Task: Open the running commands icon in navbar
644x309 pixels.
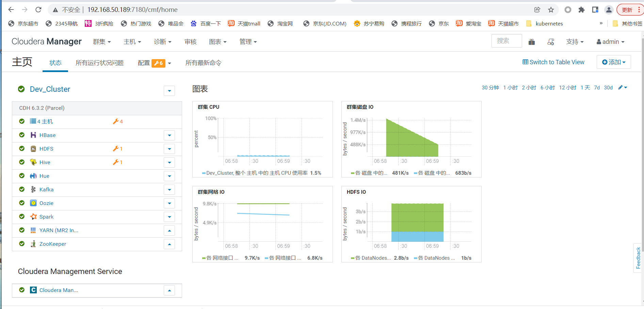Action: coord(551,42)
